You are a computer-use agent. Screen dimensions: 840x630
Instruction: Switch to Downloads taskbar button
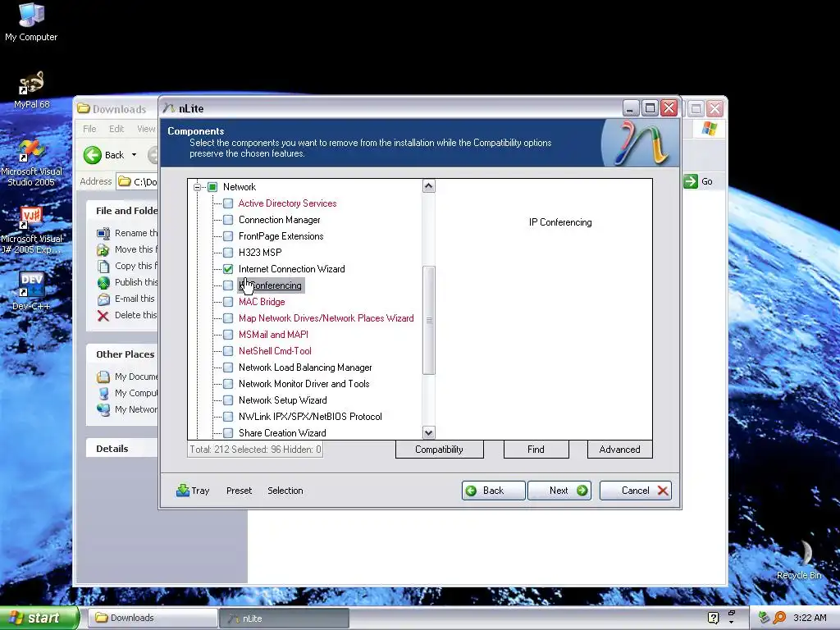point(152,618)
